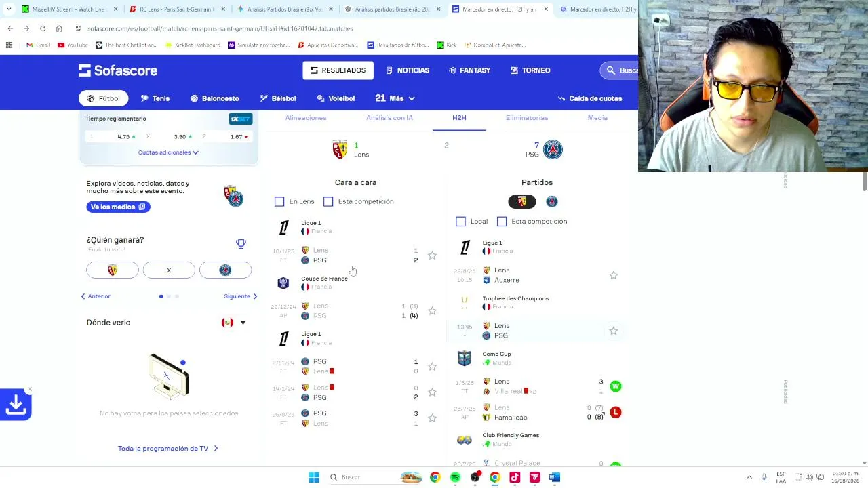Open the Noticias section
Viewport: 868px width, 488px height.
point(407,70)
